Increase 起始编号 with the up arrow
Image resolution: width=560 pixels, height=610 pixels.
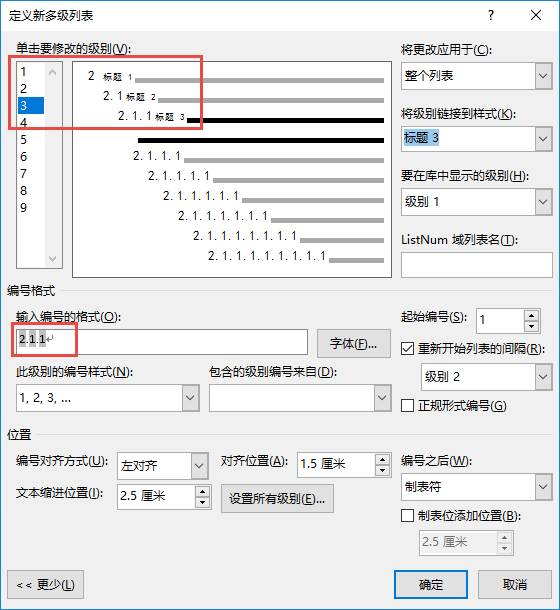tap(532, 315)
